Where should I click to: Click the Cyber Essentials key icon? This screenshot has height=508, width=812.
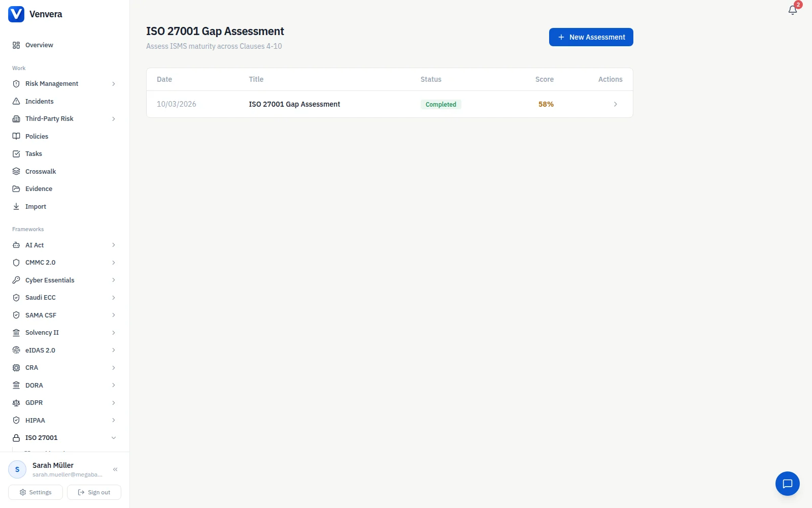click(x=16, y=280)
